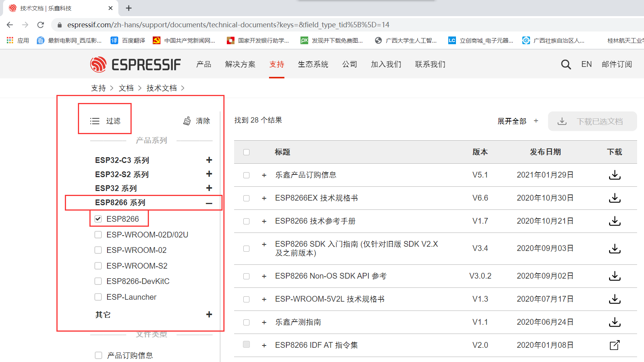644x362 pixels.
Task: Download ESP8266 SDK 入门指南 document
Action: (x=614, y=249)
